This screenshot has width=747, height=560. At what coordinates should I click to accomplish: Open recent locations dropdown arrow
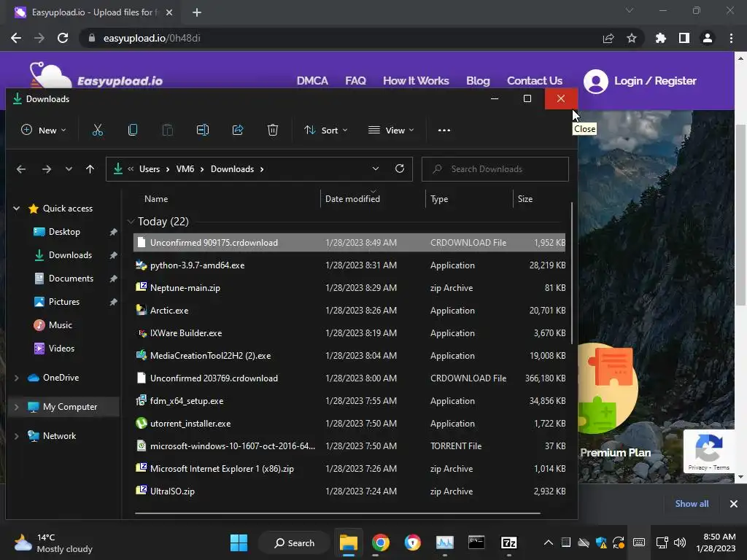pyautogui.click(x=69, y=169)
